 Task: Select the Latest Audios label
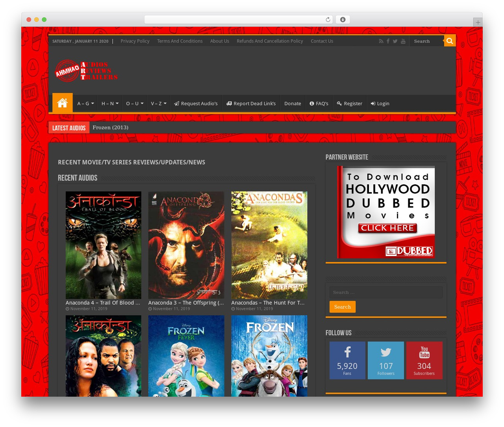coord(69,128)
